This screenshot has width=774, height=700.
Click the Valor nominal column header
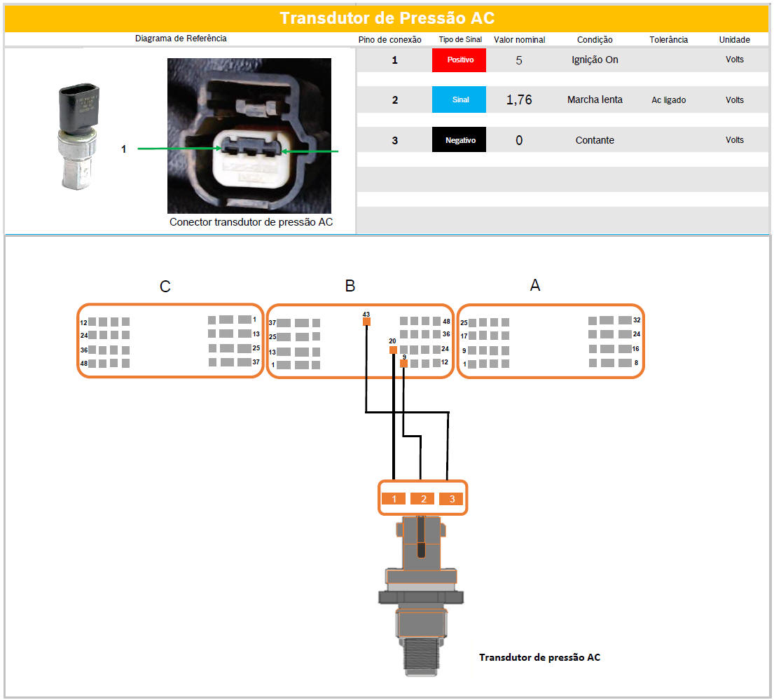pyautogui.click(x=519, y=40)
